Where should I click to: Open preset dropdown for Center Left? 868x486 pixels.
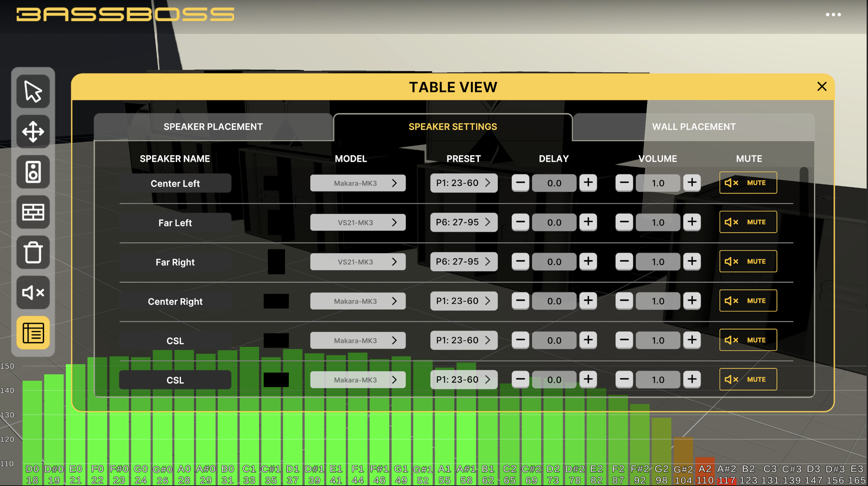(x=464, y=183)
